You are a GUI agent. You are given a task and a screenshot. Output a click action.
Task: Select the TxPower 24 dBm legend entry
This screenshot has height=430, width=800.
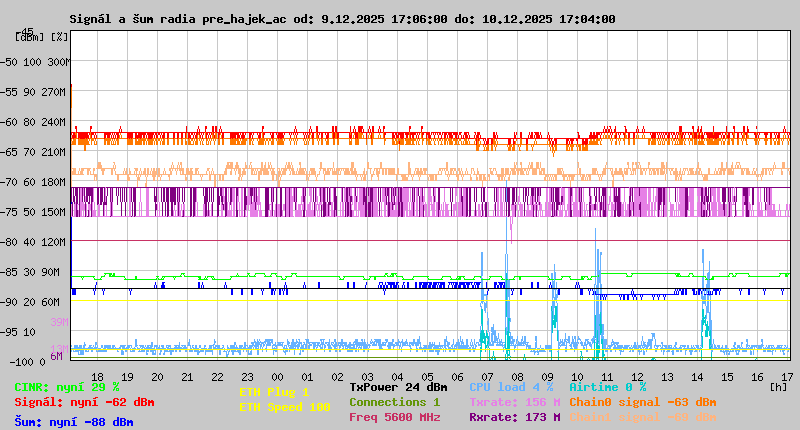coord(398,387)
